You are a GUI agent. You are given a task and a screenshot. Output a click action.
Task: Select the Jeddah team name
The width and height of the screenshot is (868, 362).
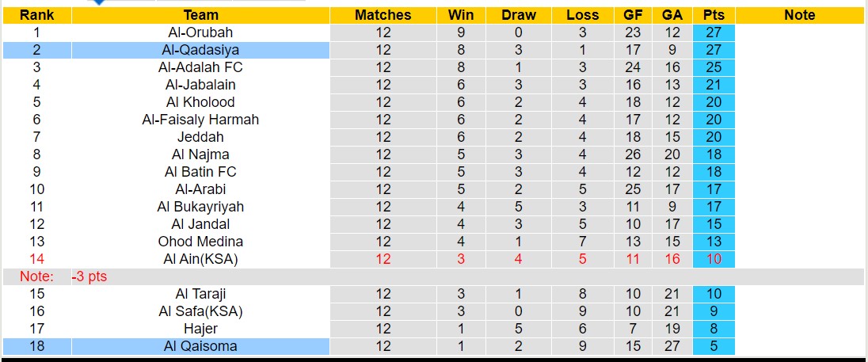pyautogui.click(x=200, y=137)
